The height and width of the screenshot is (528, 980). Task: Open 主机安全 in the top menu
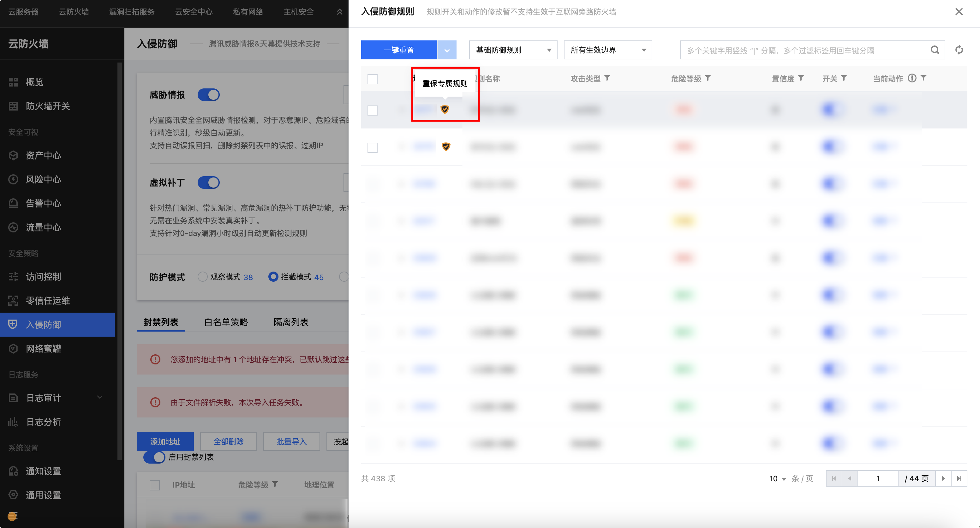[299, 12]
